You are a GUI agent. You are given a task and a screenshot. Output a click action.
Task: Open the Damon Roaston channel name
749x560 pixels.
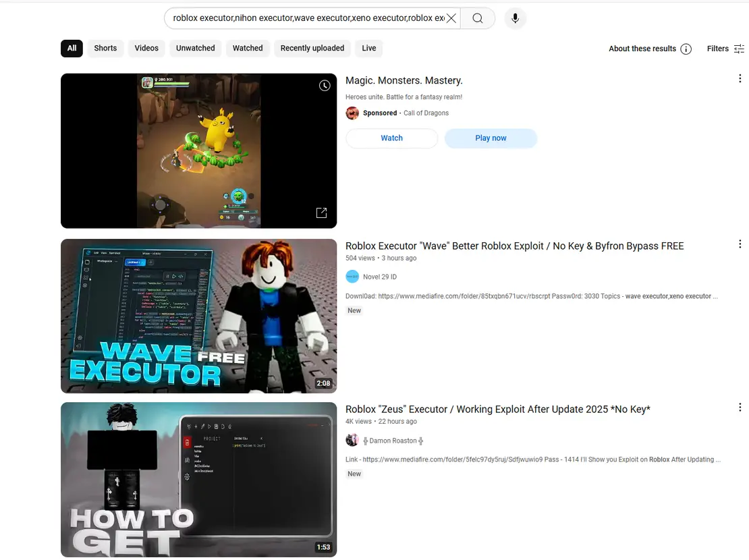tap(393, 441)
